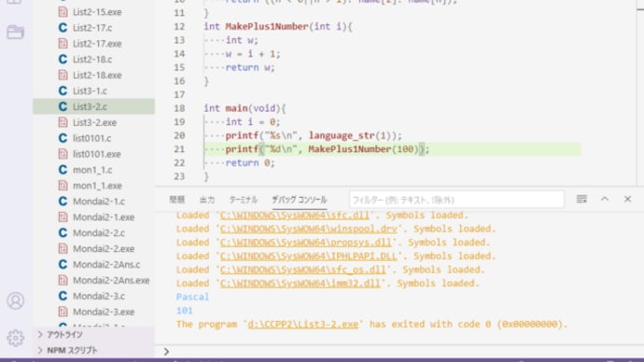Open file list0101.c
The width and height of the screenshot is (644, 362).
(x=92, y=138)
